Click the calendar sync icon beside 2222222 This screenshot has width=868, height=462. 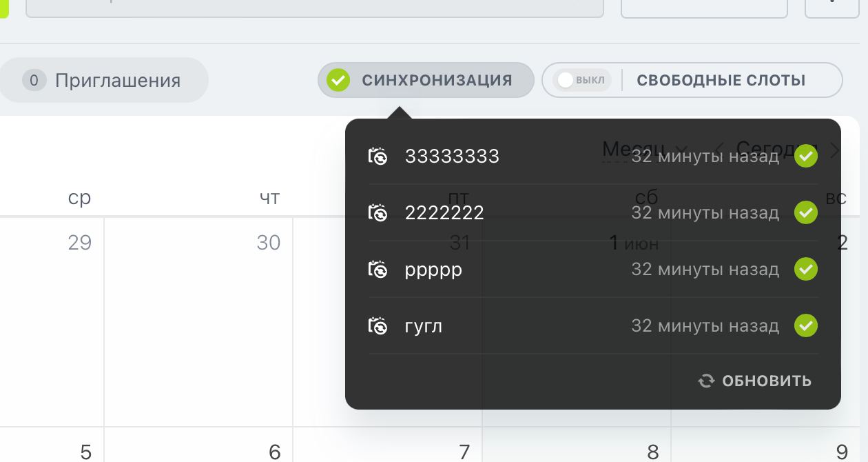click(378, 213)
